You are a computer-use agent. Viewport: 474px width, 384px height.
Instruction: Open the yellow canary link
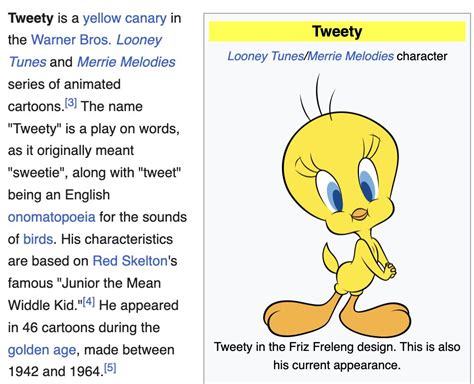pos(125,18)
